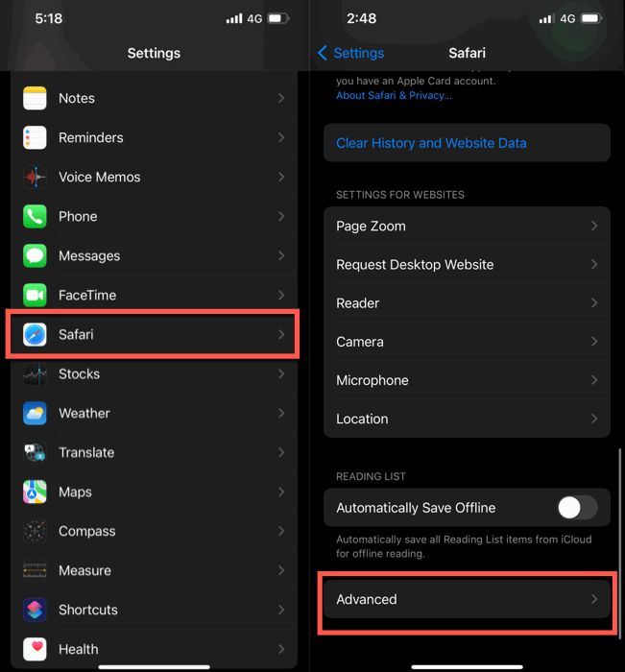Screen dimensions: 625x672
Task: Click the Safari page scrollbar
Action: 620,543
